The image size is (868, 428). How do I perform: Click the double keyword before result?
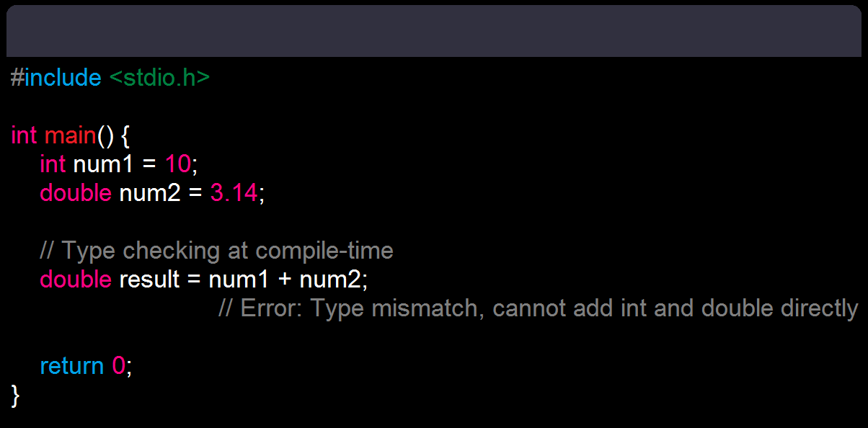pos(76,279)
